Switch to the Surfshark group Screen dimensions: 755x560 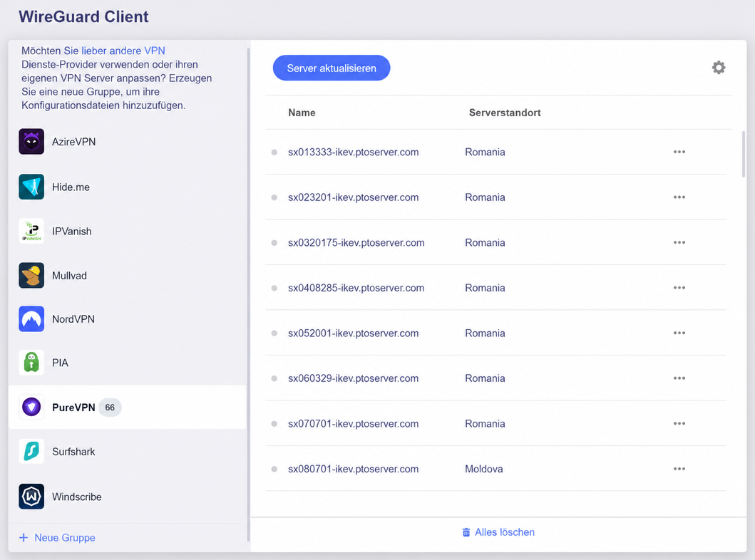(73, 452)
